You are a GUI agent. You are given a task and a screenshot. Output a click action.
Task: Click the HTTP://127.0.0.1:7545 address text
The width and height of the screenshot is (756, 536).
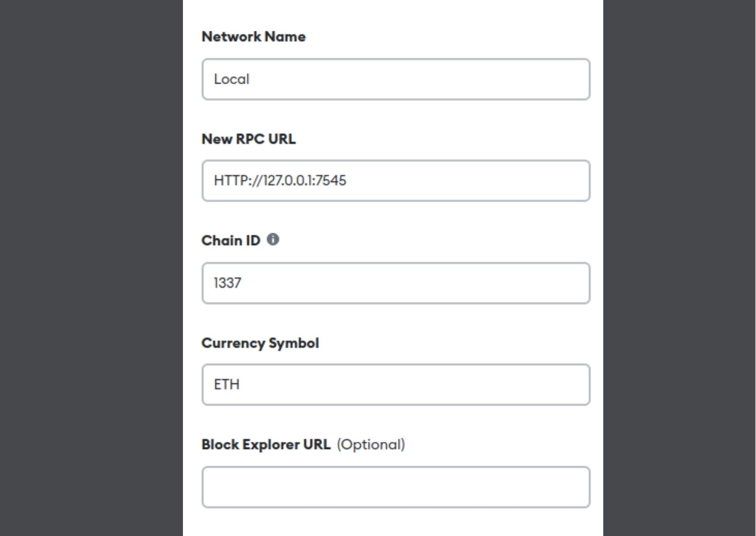point(280,181)
